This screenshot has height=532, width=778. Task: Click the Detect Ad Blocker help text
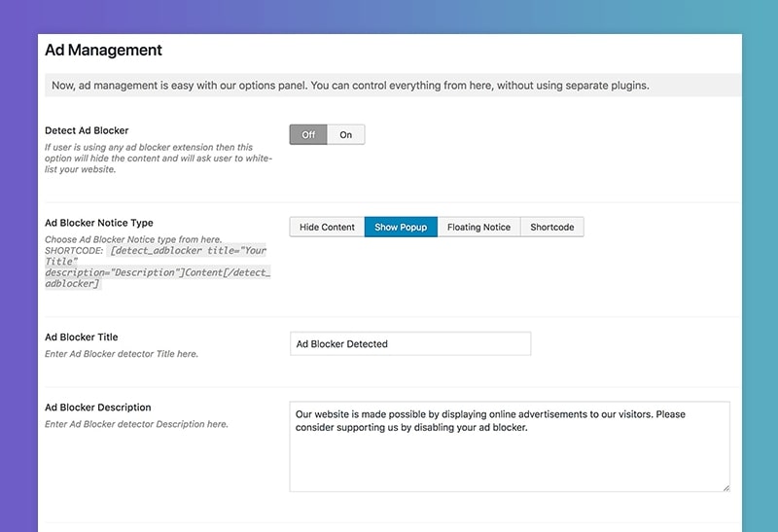159,159
